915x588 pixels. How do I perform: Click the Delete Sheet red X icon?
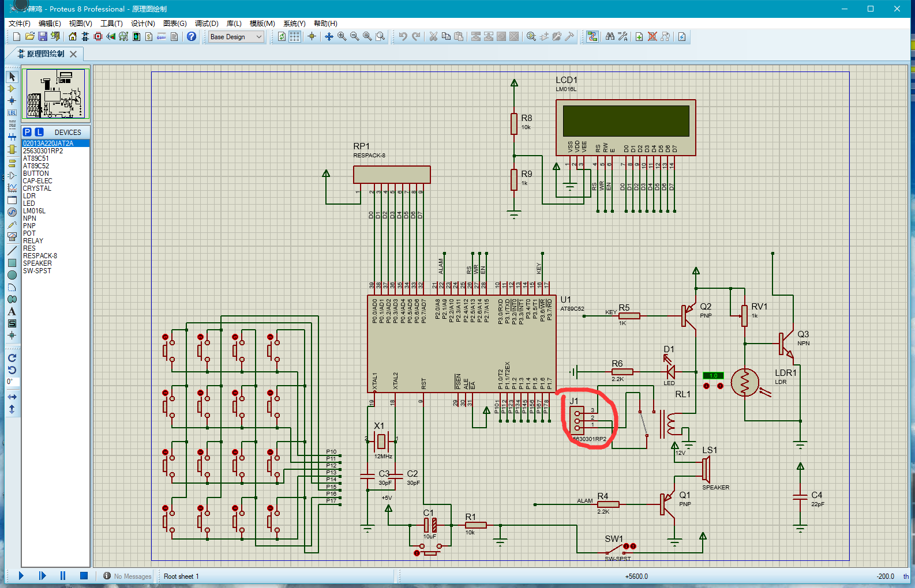(652, 36)
